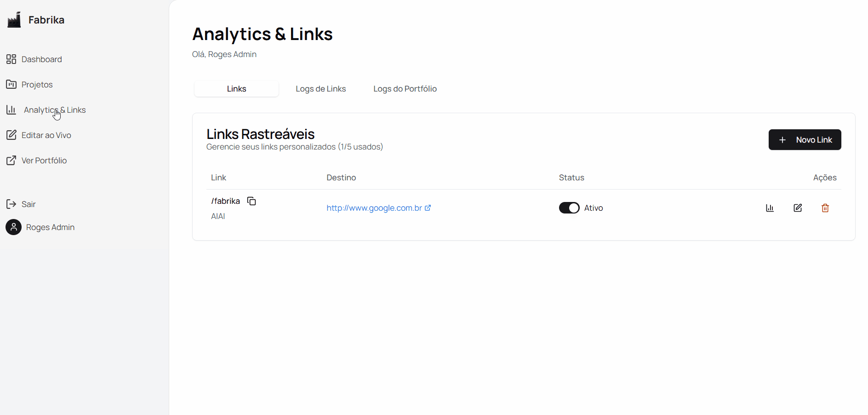Open Editar ao Vivo pencil icon

coord(11,135)
